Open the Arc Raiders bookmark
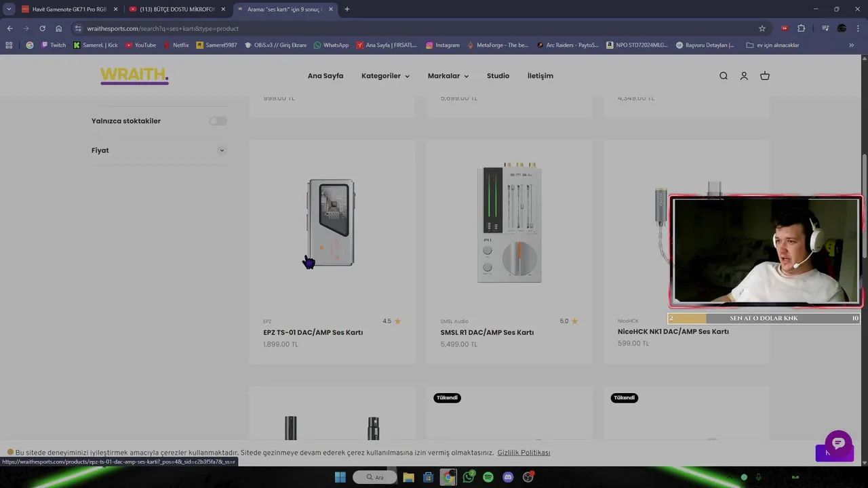 567,45
